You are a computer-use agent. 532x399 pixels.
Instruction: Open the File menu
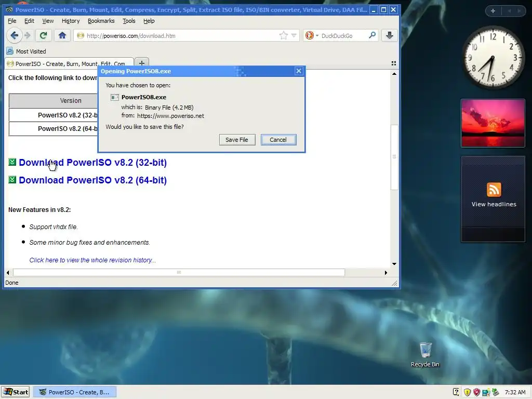(12, 21)
